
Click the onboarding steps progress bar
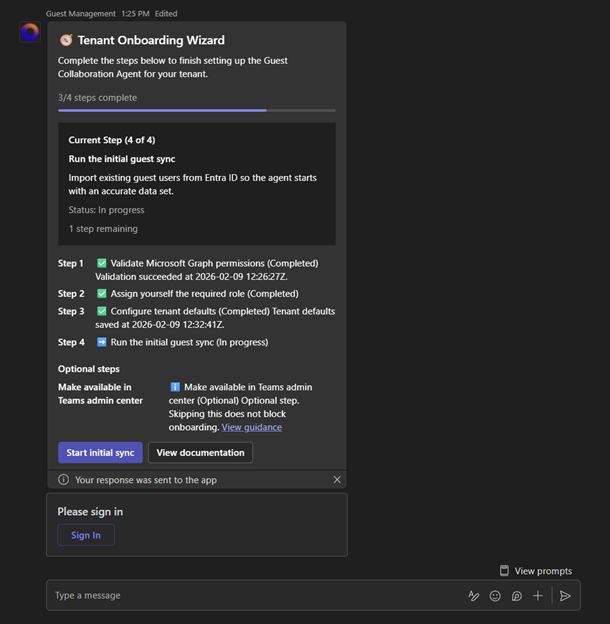click(196, 110)
